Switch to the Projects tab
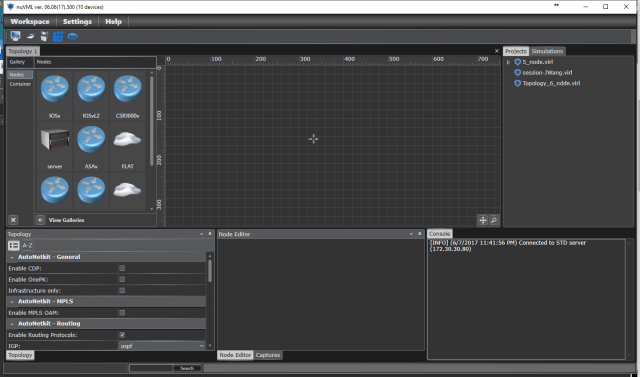 516,51
